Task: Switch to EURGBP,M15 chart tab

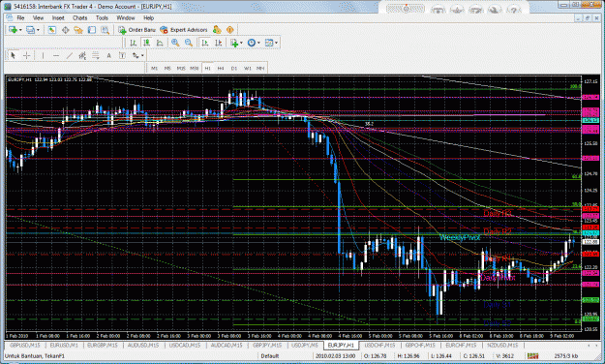Action: (103, 345)
